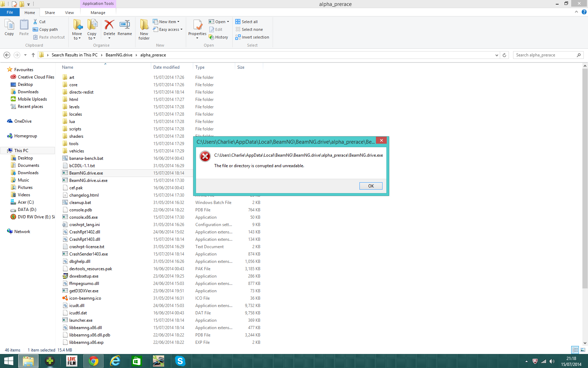588x368 pixels.
Task: Open the address bar history dropdown
Action: [497, 55]
